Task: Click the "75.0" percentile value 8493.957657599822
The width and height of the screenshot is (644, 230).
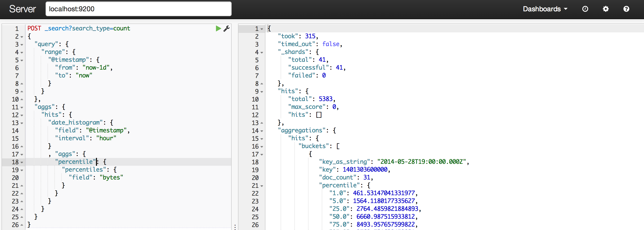Action: (385, 225)
